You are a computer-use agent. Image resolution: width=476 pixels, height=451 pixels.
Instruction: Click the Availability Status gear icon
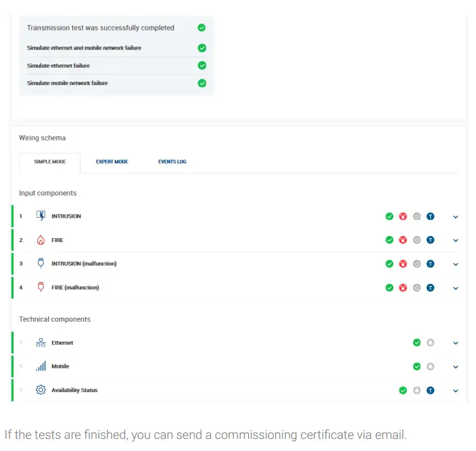(x=41, y=390)
